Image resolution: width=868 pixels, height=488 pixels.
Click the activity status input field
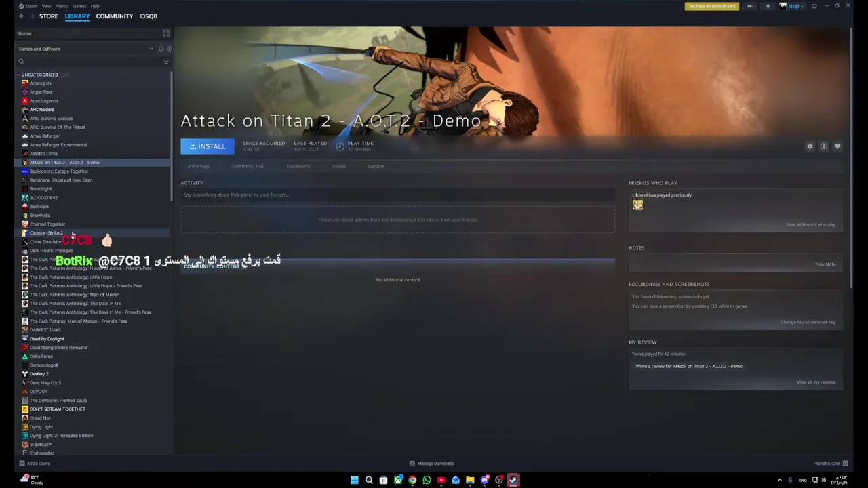click(x=397, y=195)
